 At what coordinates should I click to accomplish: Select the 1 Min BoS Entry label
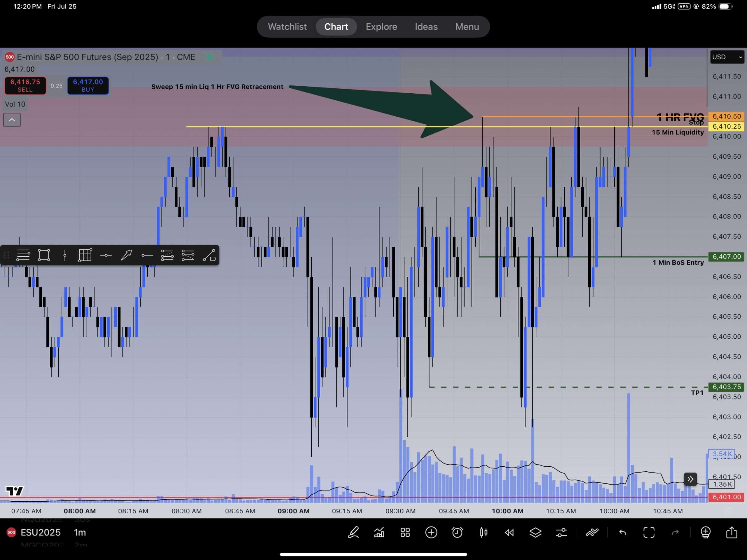(678, 262)
